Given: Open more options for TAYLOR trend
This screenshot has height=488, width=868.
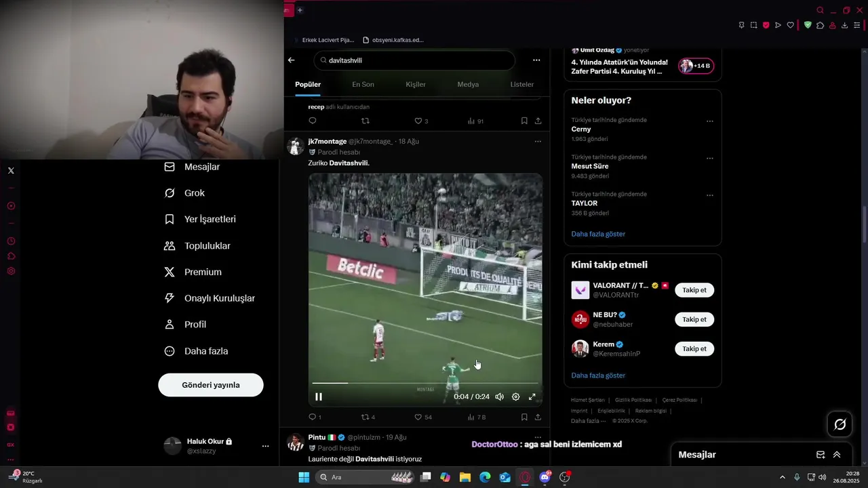Looking at the screenshot, I should (x=710, y=195).
